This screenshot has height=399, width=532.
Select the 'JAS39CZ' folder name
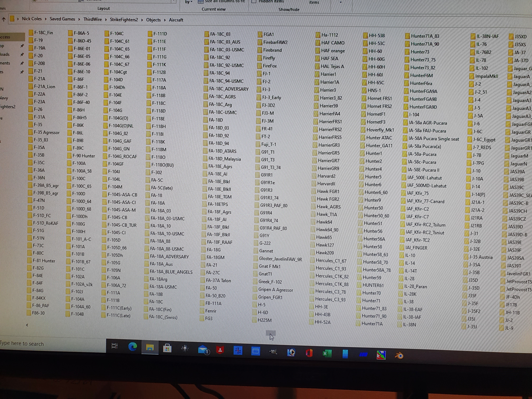pyautogui.click(x=517, y=219)
